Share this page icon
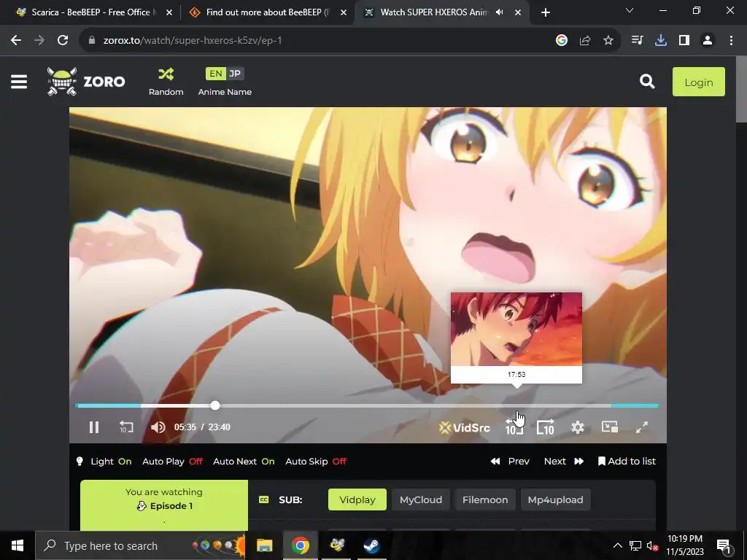This screenshot has height=560, width=747. tap(585, 41)
